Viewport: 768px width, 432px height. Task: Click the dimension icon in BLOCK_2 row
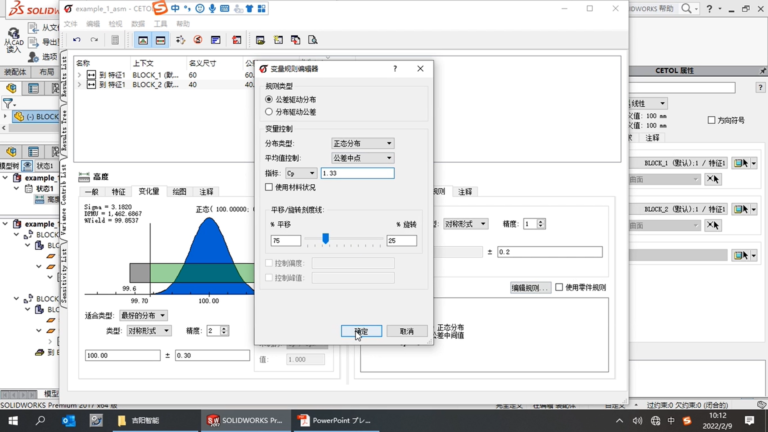coord(91,85)
